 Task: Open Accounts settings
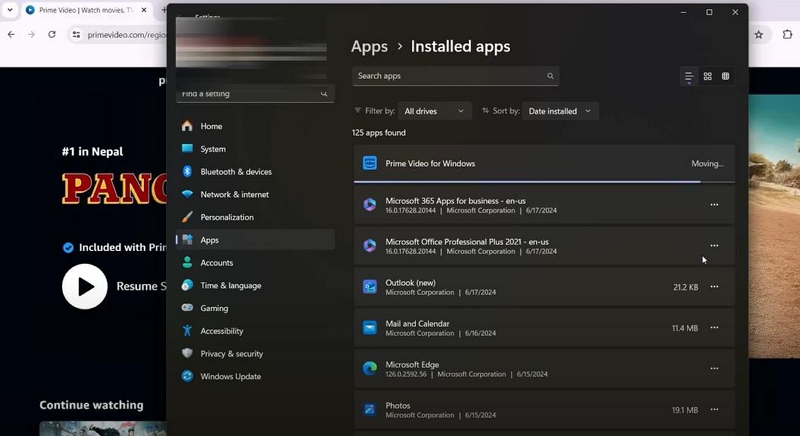pos(255,263)
